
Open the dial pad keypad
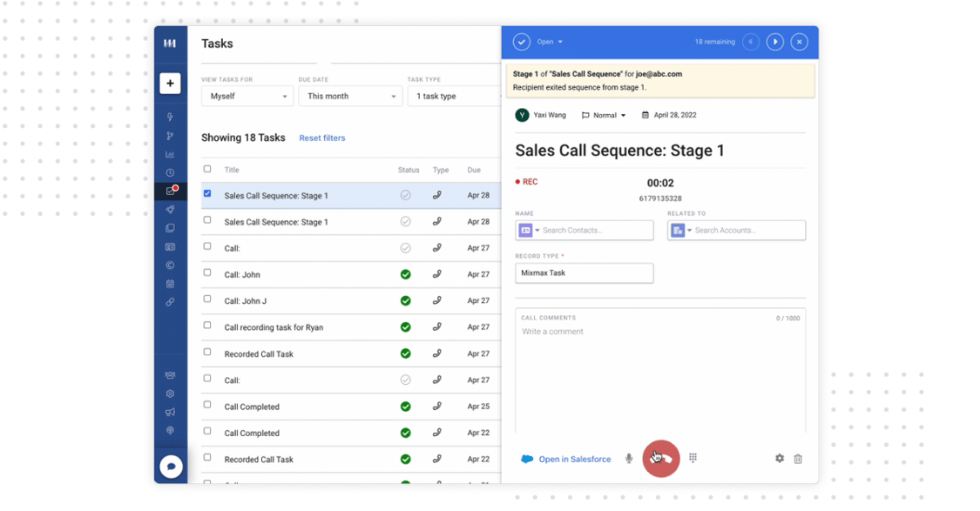693,458
